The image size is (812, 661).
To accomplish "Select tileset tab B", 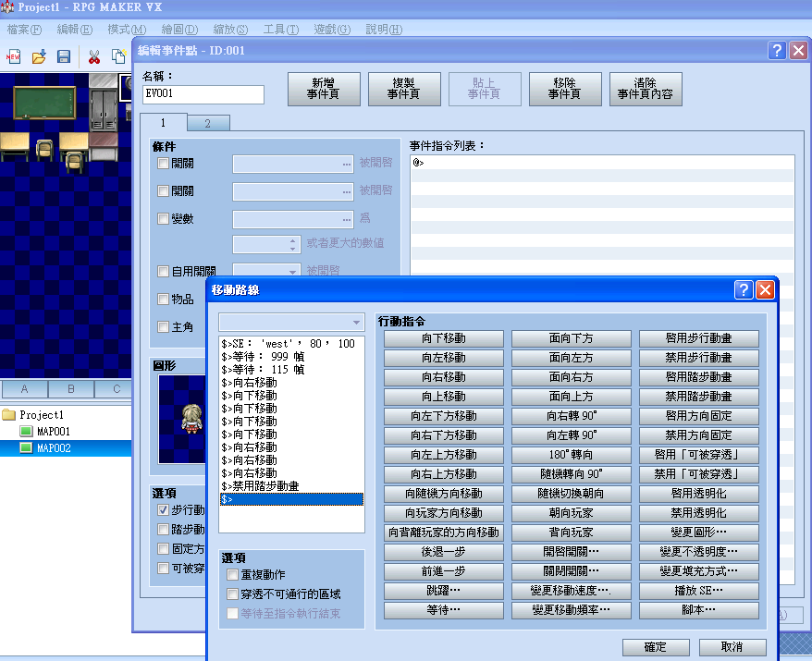I will [71, 388].
